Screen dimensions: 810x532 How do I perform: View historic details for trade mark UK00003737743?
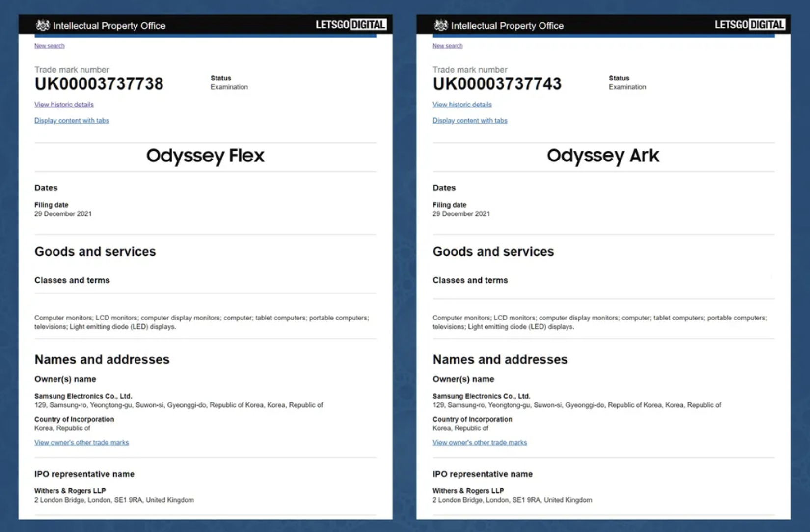point(462,105)
